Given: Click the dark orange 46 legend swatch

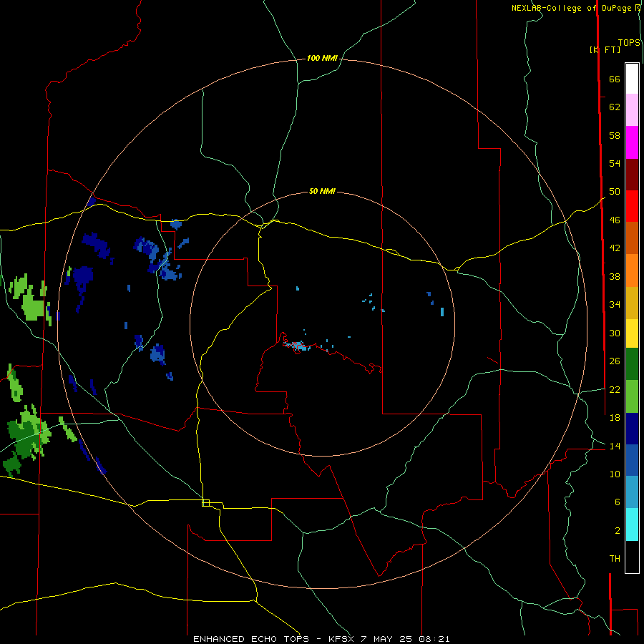Looking at the screenshot, I should coord(632,238).
